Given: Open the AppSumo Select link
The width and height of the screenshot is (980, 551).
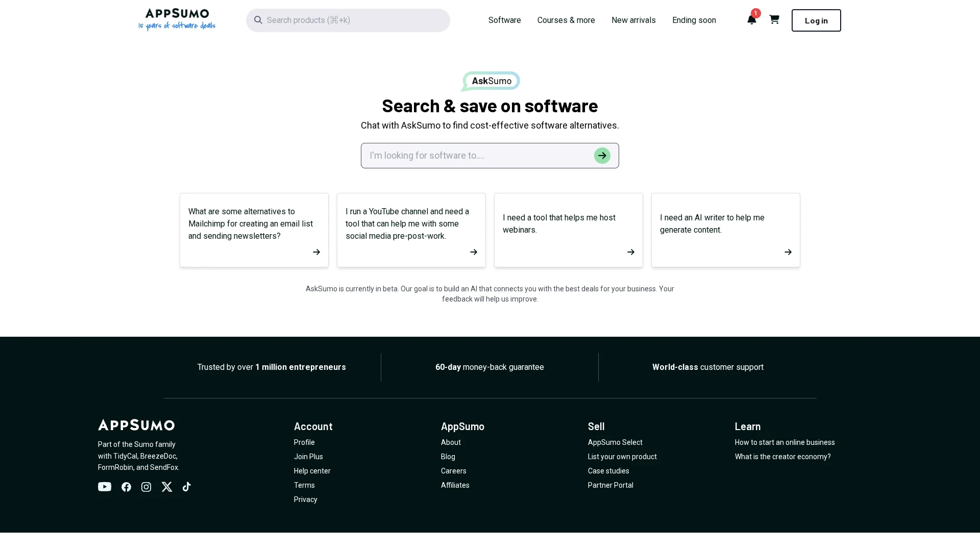Looking at the screenshot, I should click(x=615, y=442).
